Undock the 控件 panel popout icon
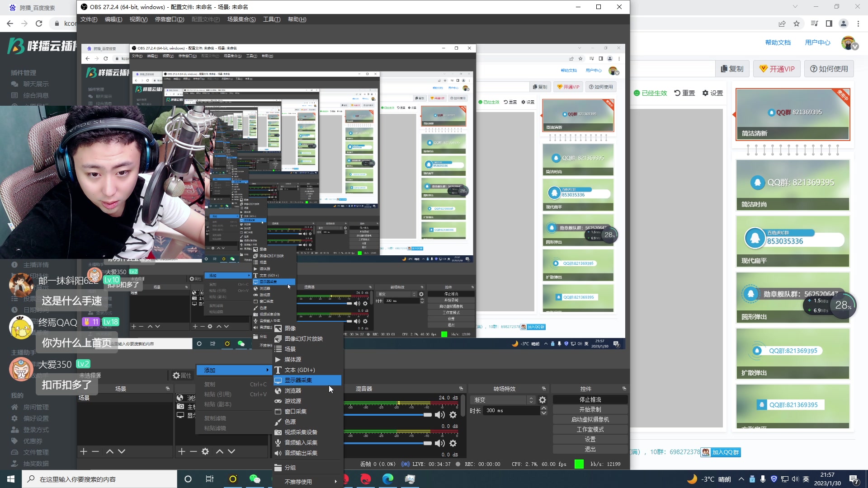868x488 pixels. tap(624, 389)
